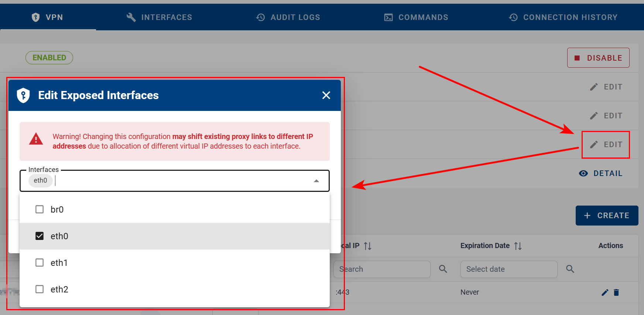Click the Create button

607,216
